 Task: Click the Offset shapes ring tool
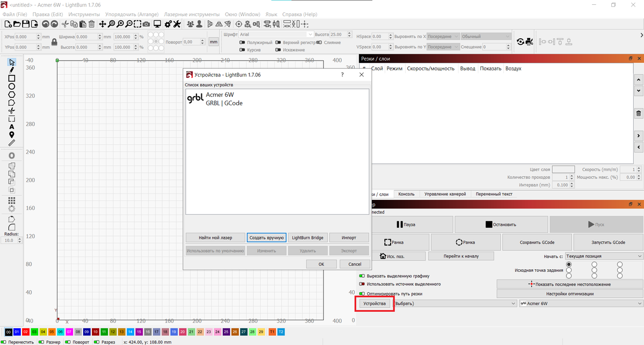(11, 155)
